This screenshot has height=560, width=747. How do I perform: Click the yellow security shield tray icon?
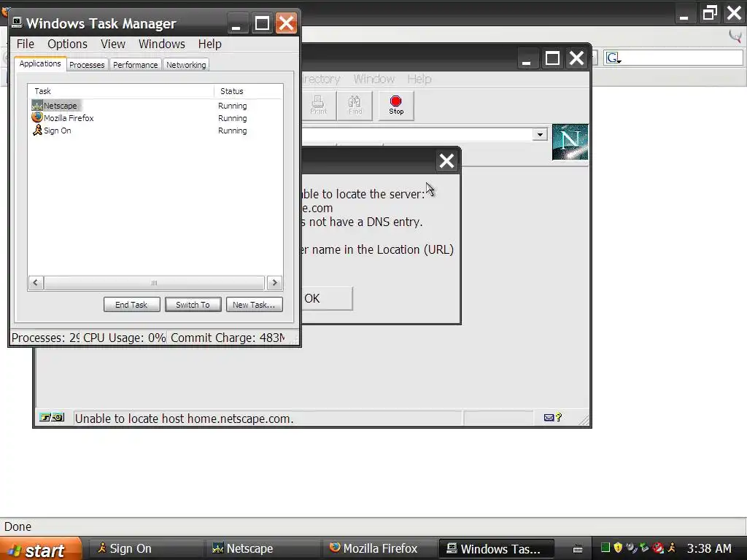click(618, 548)
